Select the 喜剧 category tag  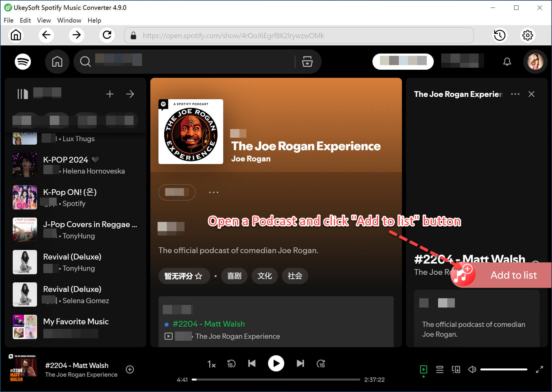point(235,276)
